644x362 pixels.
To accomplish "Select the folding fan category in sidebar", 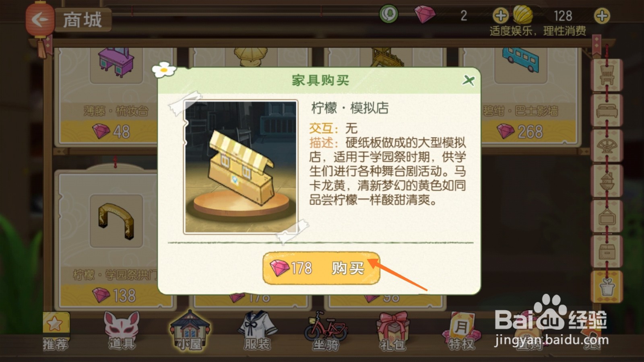I will click(607, 145).
